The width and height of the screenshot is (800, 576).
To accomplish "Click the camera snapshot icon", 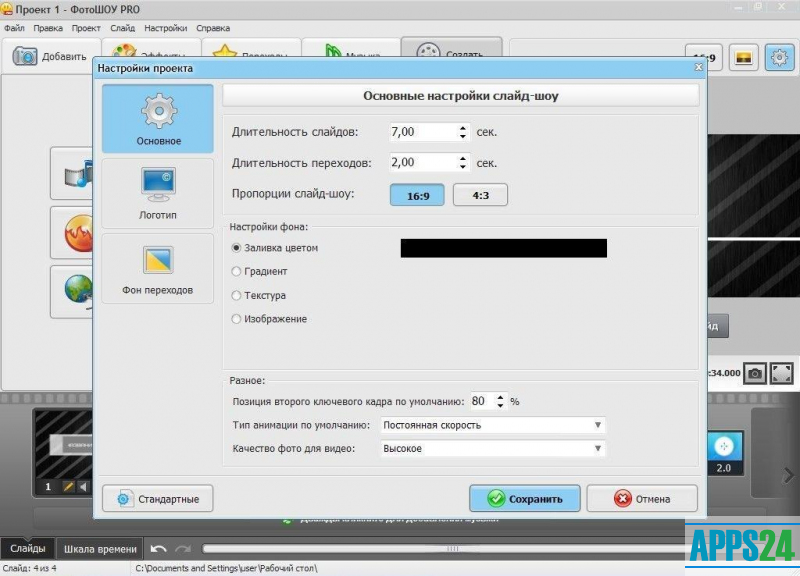I will click(755, 373).
